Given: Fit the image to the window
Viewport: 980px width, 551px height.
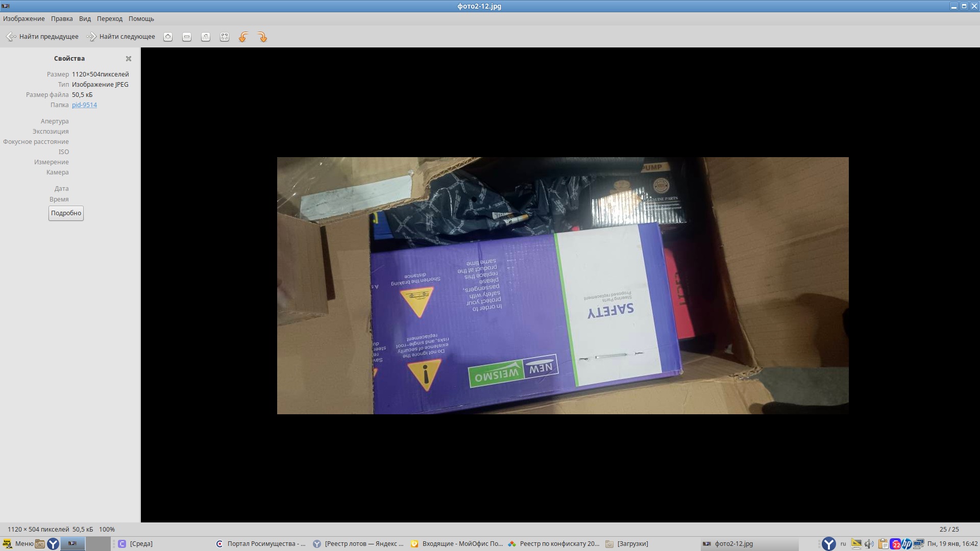Looking at the screenshot, I should coord(225,37).
